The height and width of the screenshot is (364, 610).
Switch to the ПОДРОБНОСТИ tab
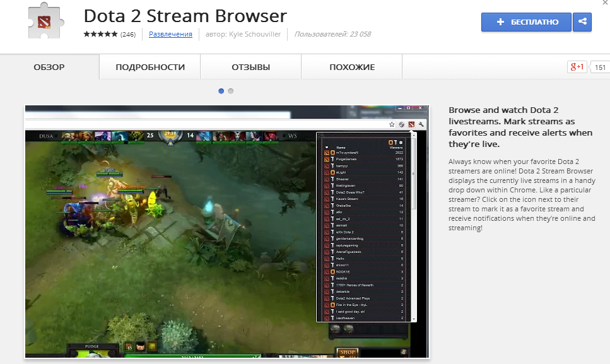(x=150, y=67)
